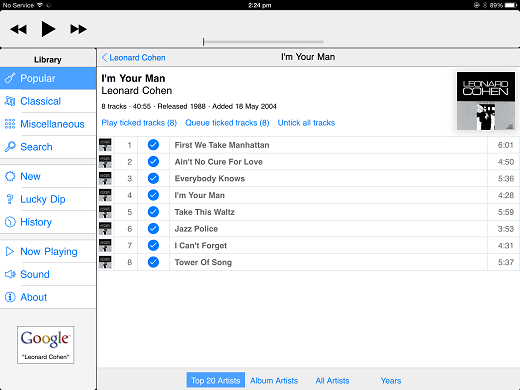The height and width of the screenshot is (390, 520).
Task: Untick Tower Of Song
Action: 153,262
